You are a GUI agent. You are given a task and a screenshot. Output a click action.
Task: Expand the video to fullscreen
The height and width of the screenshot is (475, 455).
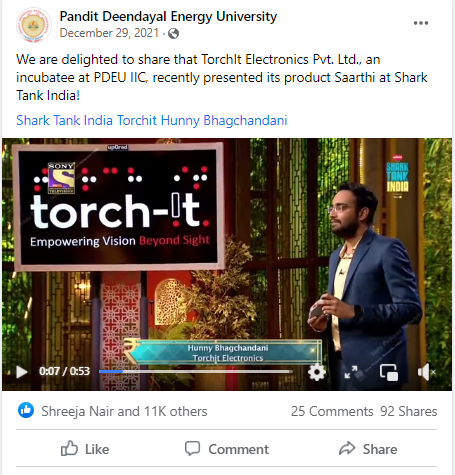click(351, 372)
